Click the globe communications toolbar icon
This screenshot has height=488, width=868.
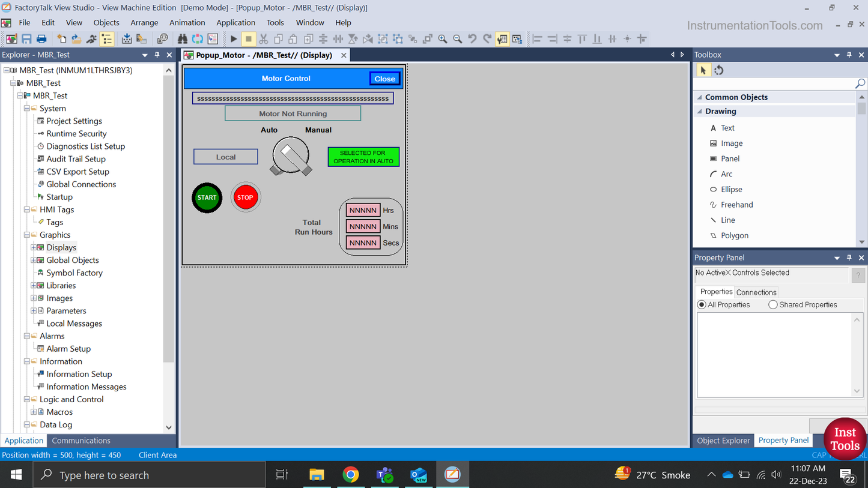pos(162,39)
